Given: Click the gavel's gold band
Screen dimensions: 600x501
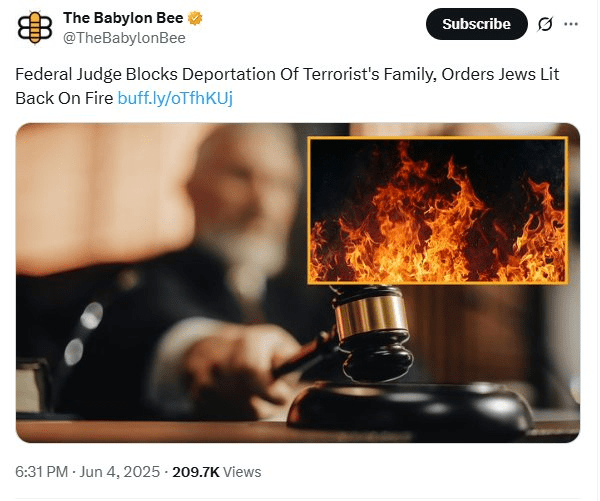Looking at the screenshot, I should 370,316.
